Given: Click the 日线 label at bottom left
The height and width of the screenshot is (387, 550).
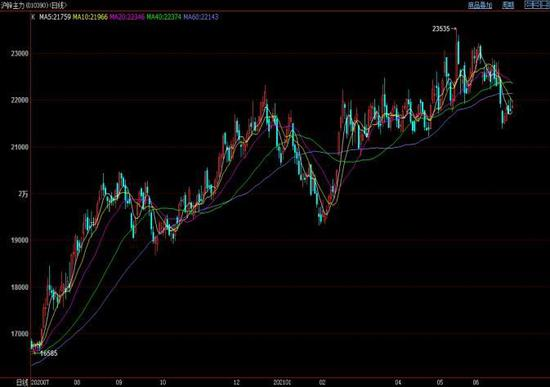Looking at the screenshot, I should (22, 382).
